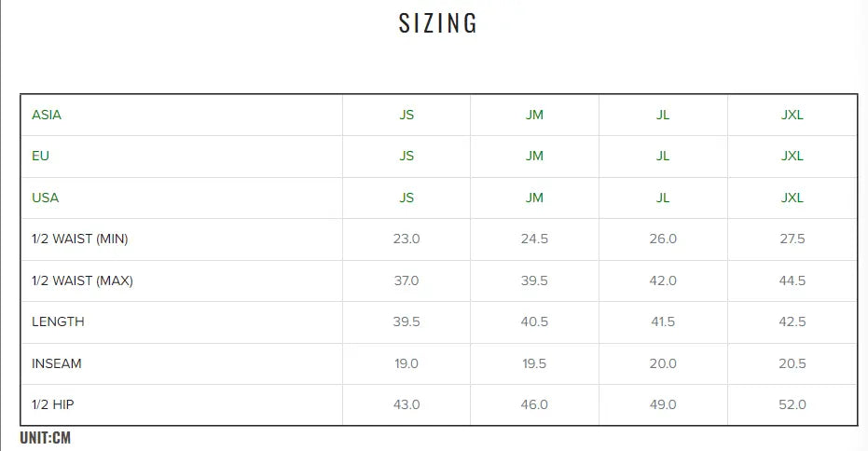This screenshot has height=451, width=868.
Task: Click the 20.5 inseam value
Action: click(792, 363)
